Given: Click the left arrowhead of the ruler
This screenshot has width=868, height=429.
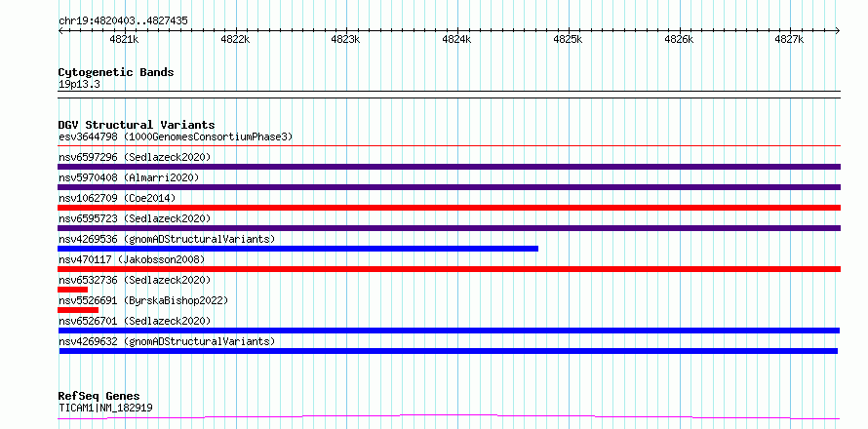Looking at the screenshot, I should pos(60,31).
